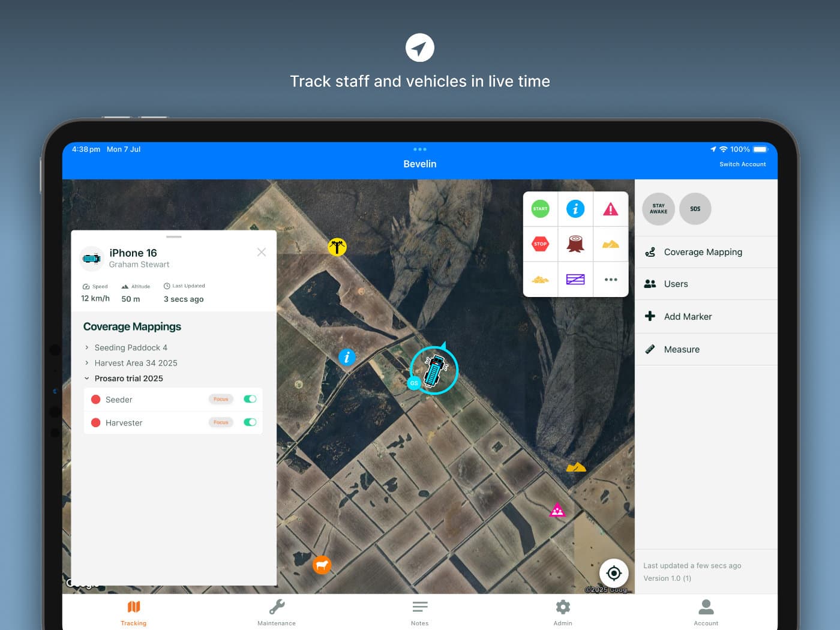Open the Maintenance tab

tap(277, 612)
